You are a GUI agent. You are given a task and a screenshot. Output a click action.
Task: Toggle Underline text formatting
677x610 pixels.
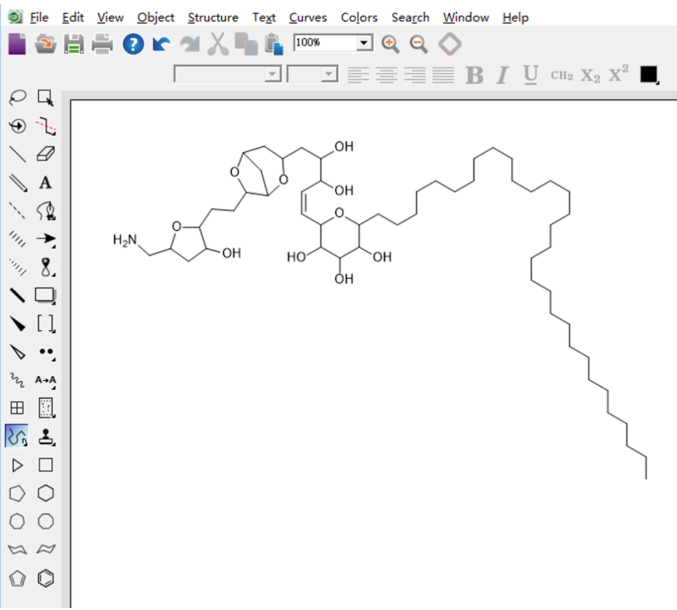531,75
